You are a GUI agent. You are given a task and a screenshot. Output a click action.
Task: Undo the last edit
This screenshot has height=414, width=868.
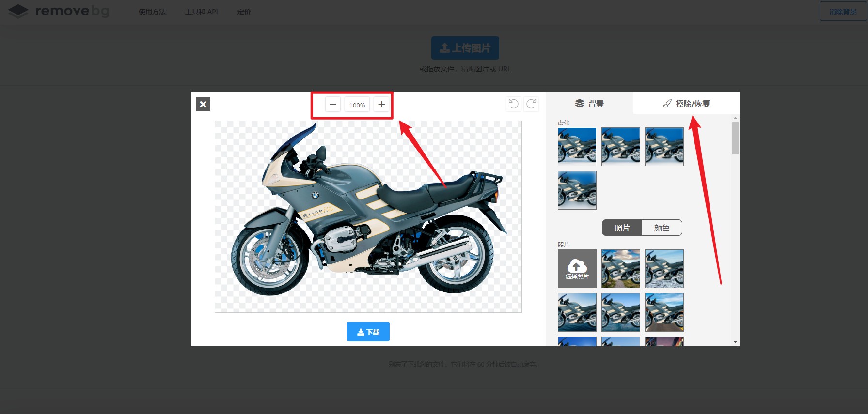click(x=513, y=104)
